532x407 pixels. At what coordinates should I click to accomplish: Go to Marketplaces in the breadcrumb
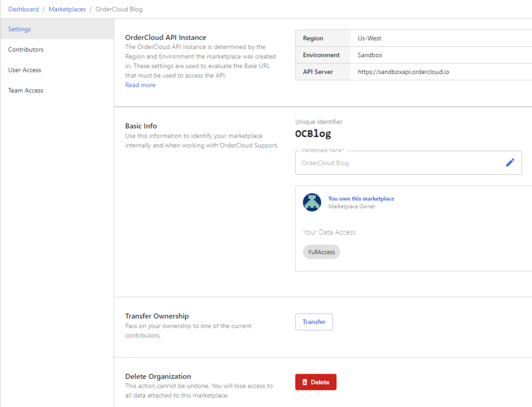pos(67,9)
